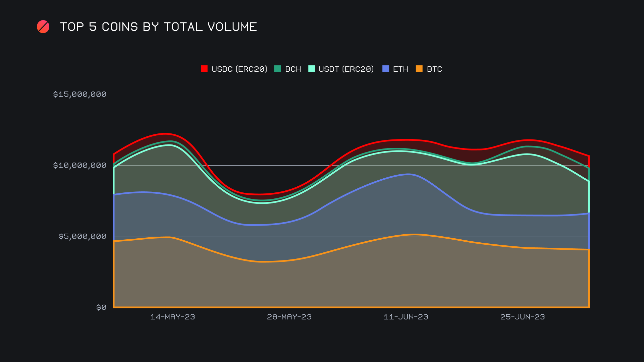Click the USDC (ERC20) legend text

tap(239, 69)
